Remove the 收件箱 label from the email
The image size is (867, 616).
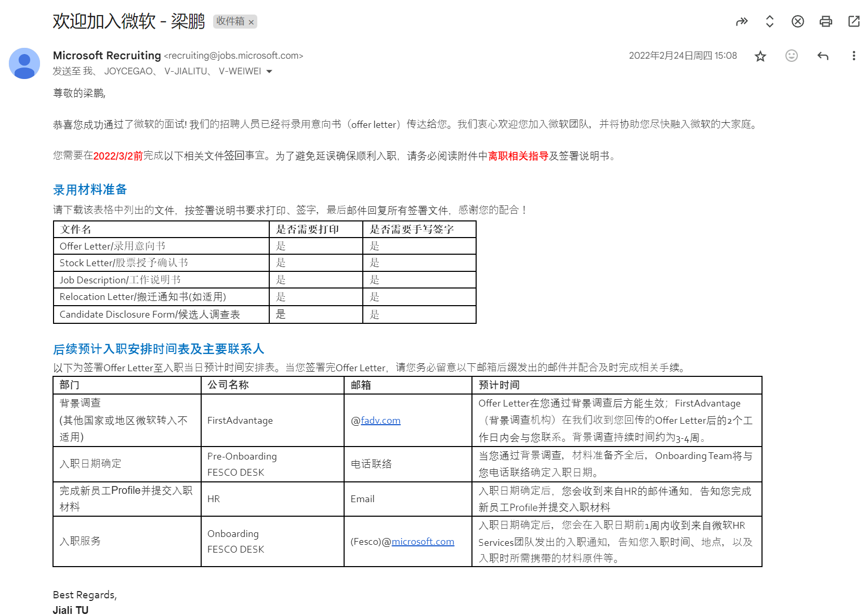click(252, 22)
